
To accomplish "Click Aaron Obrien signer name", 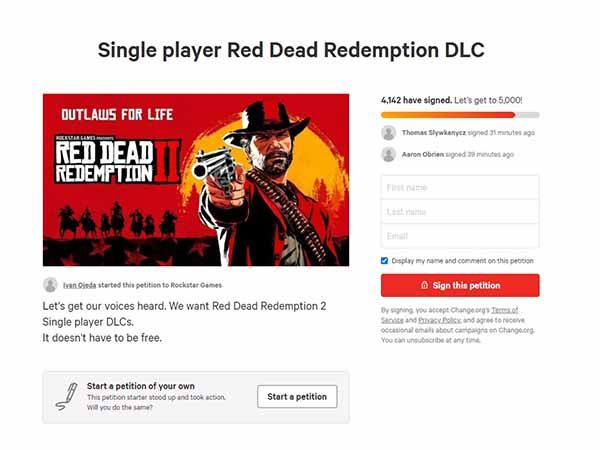I will pos(423,155).
